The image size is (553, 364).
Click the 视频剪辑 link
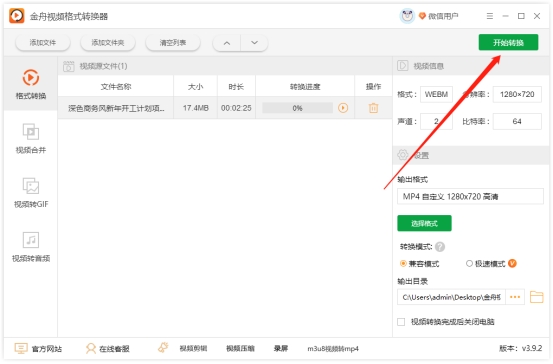[x=193, y=348]
